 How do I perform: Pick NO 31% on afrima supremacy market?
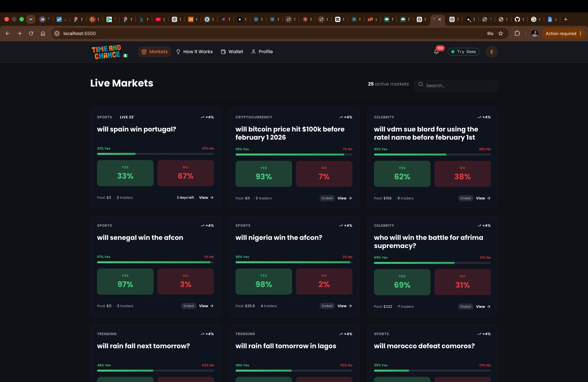(462, 282)
